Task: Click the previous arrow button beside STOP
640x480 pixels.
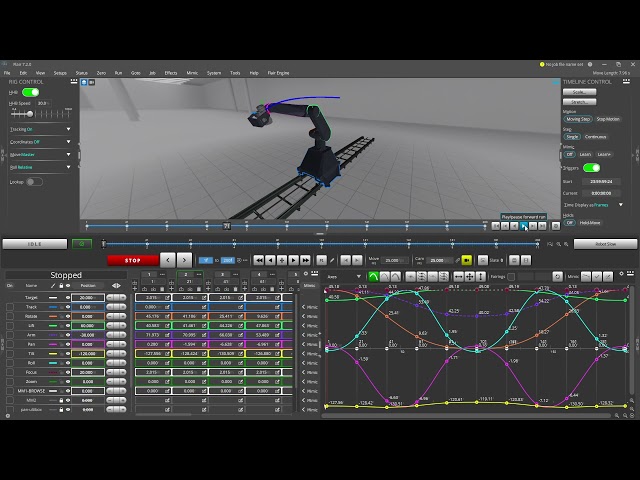Action: 168,260
